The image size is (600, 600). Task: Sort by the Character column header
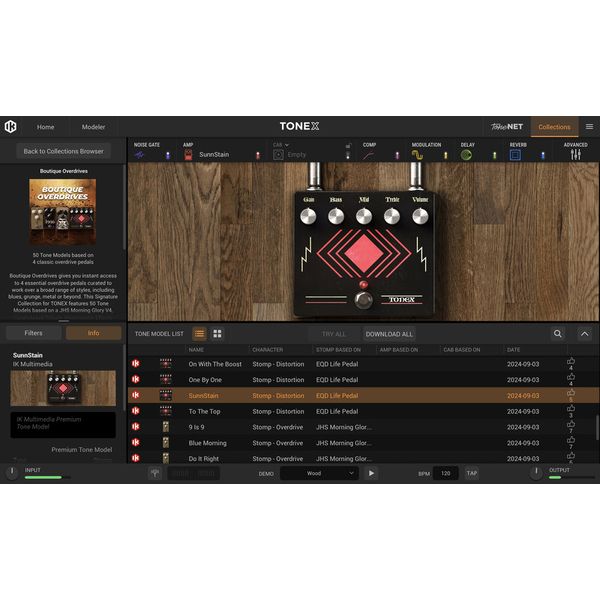(268, 350)
